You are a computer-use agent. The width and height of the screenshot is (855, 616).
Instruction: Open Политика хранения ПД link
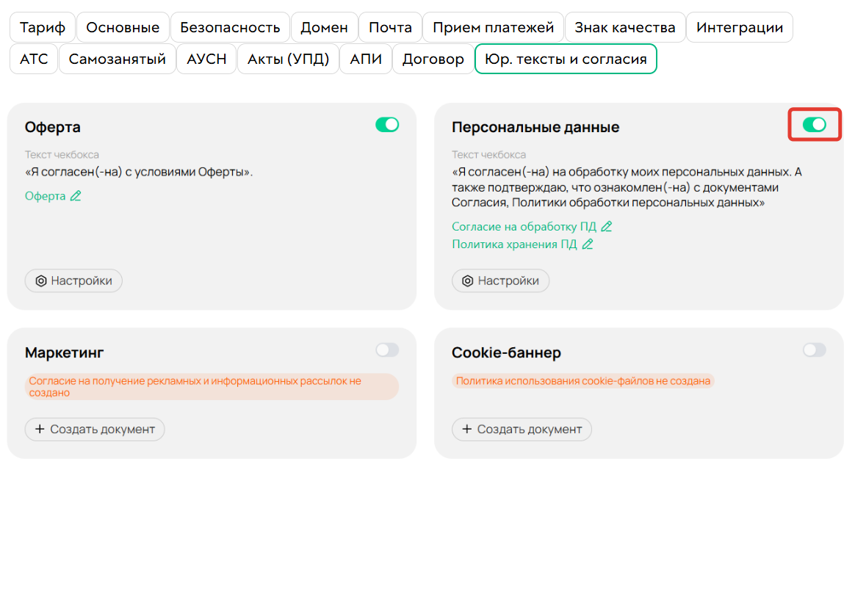514,244
